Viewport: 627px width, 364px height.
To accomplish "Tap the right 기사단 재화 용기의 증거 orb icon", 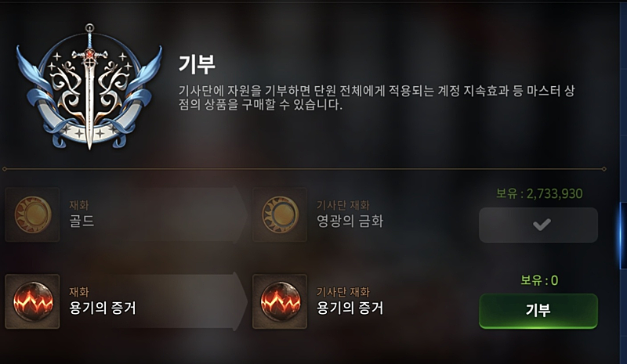I will 280,301.
